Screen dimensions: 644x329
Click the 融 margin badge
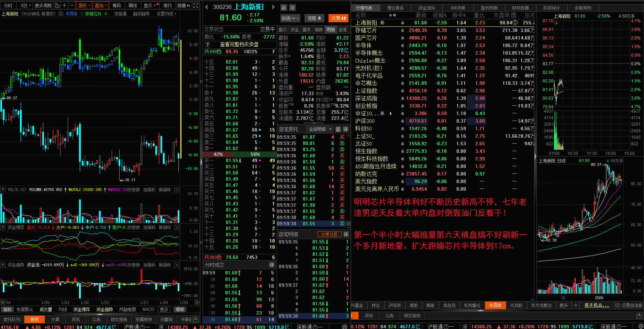(x=284, y=8)
